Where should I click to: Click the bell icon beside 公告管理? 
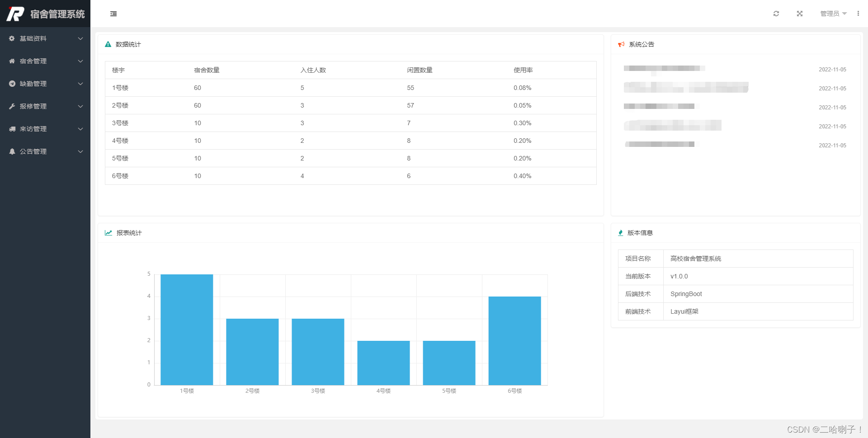click(12, 151)
